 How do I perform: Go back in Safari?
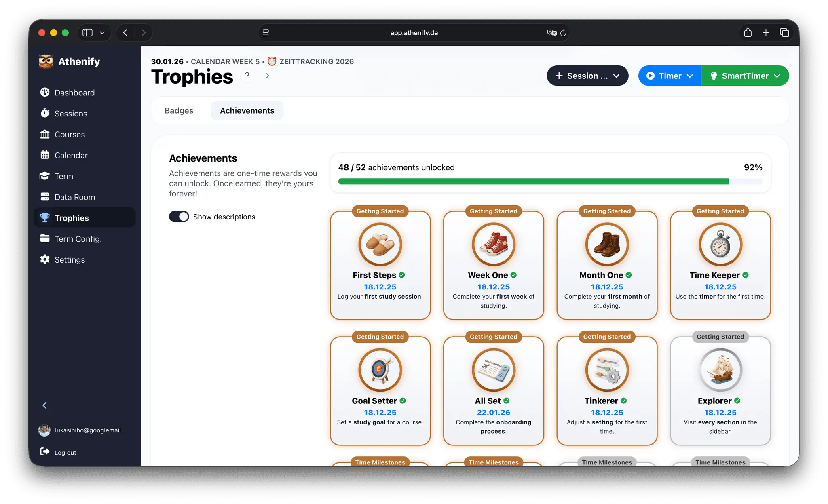coord(125,32)
